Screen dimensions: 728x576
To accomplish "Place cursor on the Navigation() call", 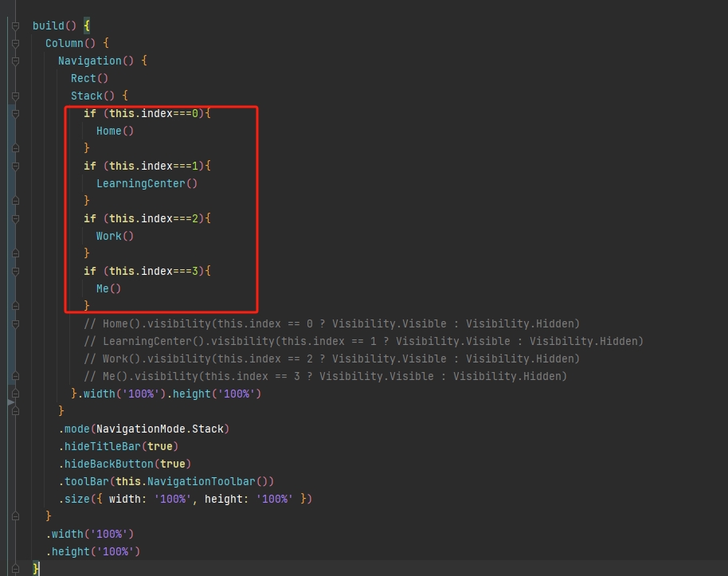I will pyautogui.click(x=96, y=61).
